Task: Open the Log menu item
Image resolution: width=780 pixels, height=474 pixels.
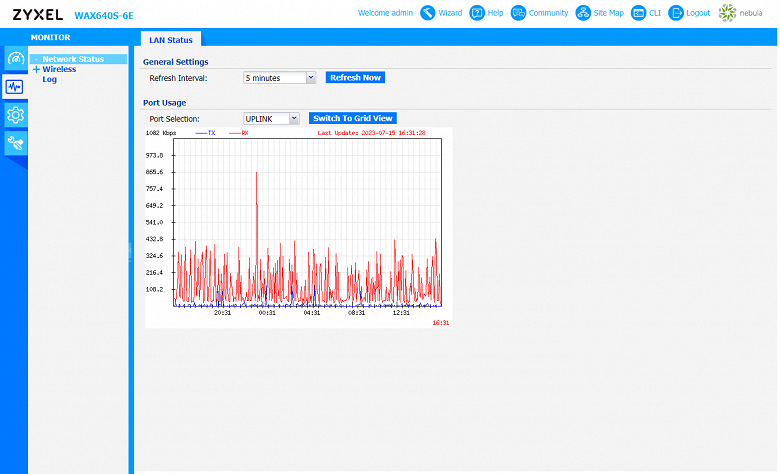Action: 49,79
